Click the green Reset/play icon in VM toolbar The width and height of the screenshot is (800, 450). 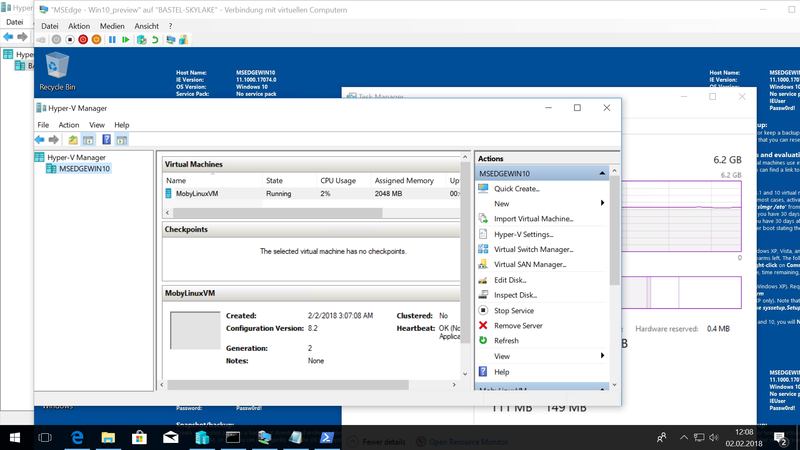(126, 39)
